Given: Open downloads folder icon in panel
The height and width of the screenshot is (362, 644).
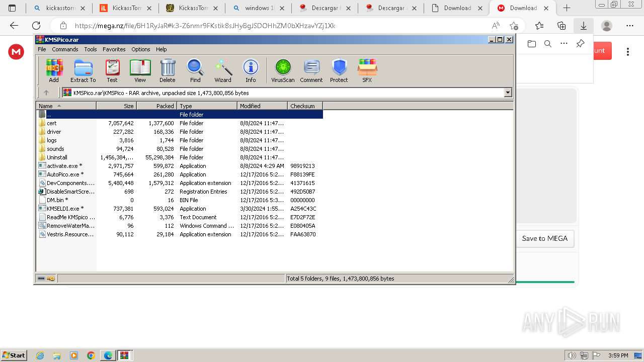Looking at the screenshot, I should pos(532,44).
